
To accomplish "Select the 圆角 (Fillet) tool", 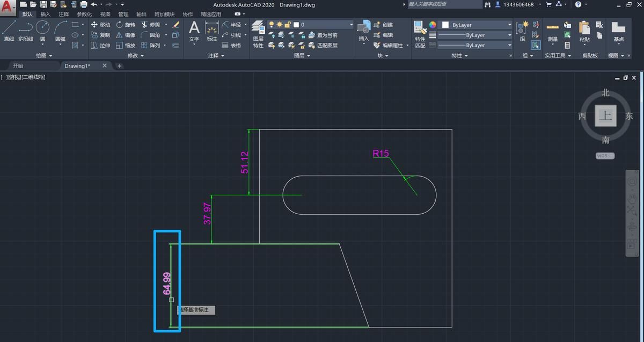I will [x=154, y=35].
